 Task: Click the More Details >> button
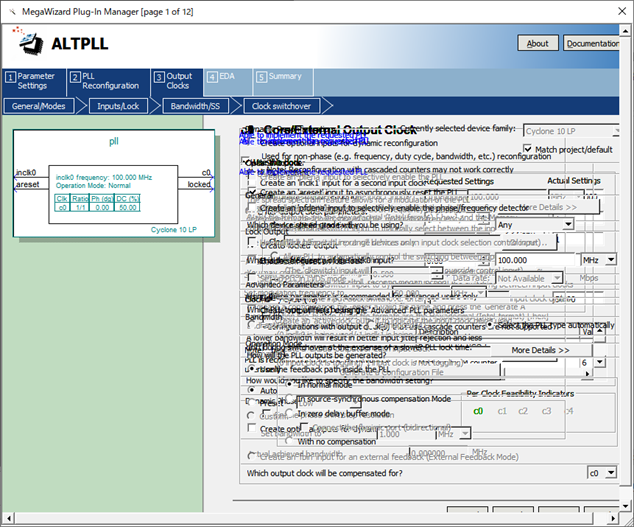[540, 351]
